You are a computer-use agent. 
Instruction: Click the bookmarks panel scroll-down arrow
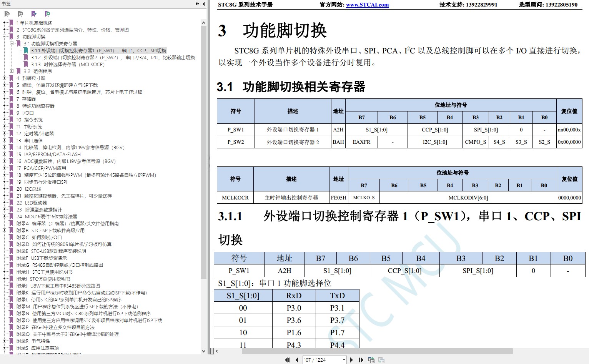(203, 351)
